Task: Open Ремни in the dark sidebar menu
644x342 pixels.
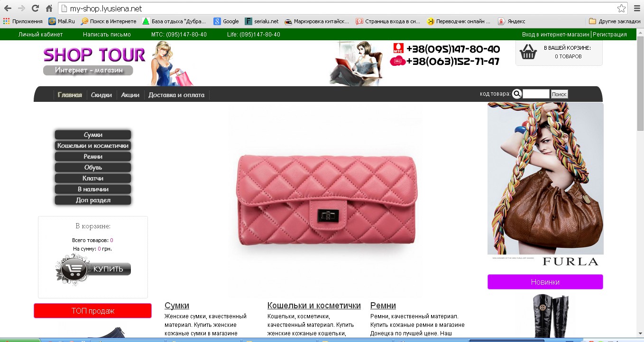Action: (x=93, y=157)
